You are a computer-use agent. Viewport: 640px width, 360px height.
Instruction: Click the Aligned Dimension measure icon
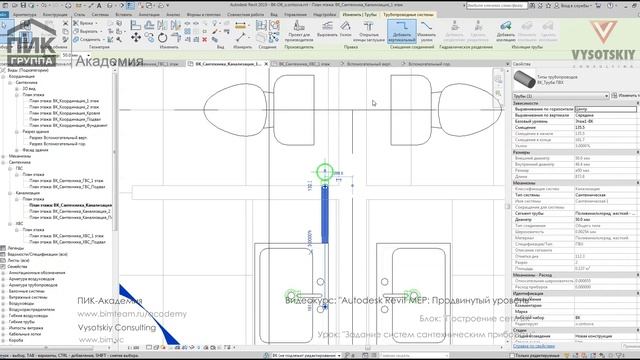(240, 26)
